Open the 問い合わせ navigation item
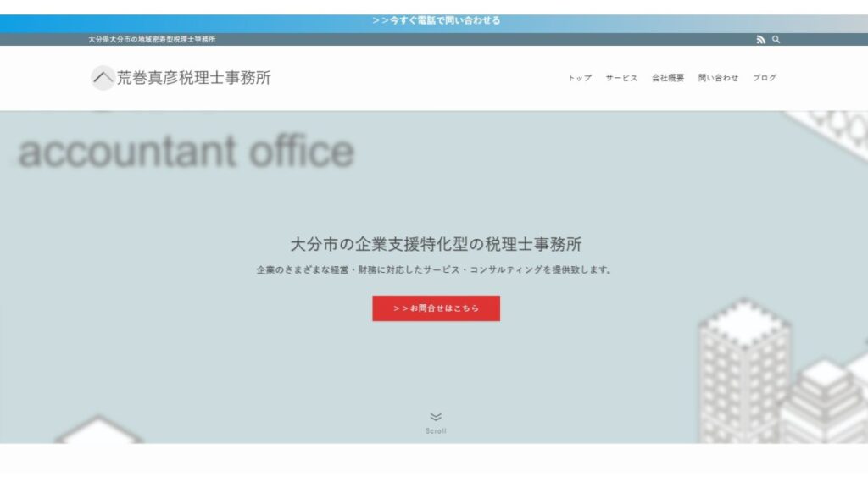The image size is (868, 488). pyautogui.click(x=718, y=78)
